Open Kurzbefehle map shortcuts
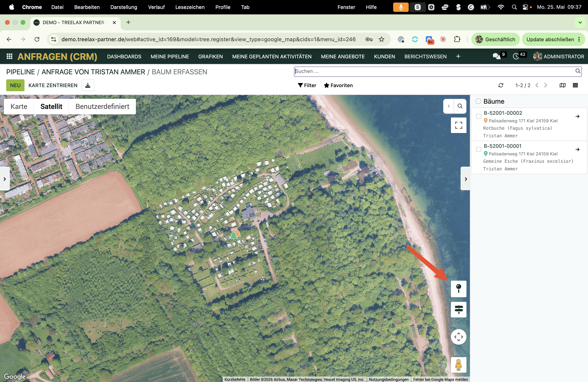Screen dimensions: 588x382 click(235, 379)
